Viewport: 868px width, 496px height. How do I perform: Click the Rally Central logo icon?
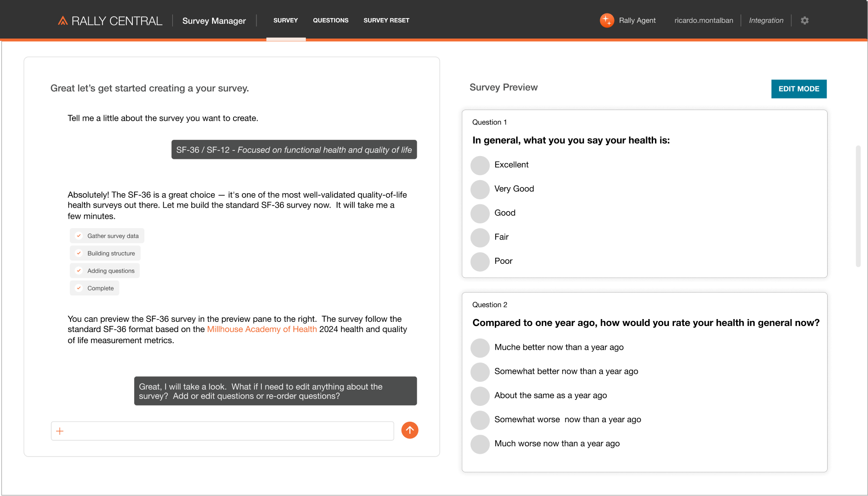(63, 21)
